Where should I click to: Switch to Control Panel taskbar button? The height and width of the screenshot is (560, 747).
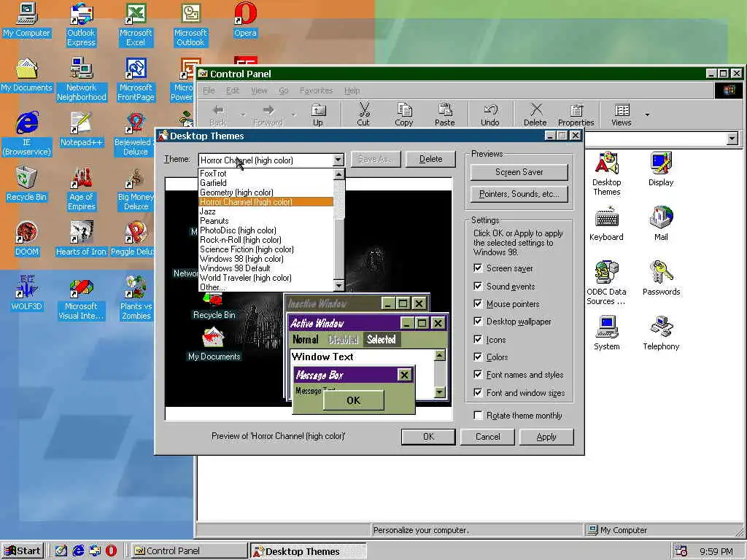[189, 551]
